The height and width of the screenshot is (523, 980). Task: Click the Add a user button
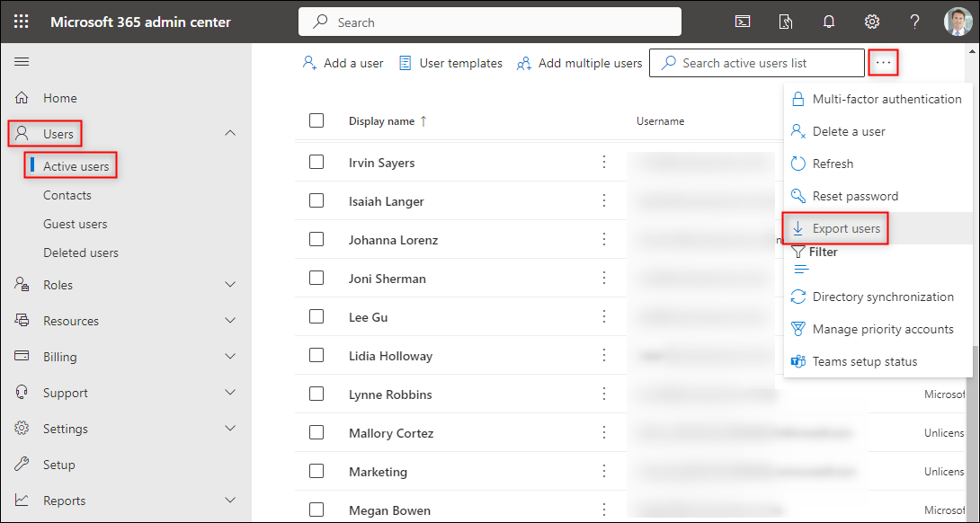click(343, 63)
